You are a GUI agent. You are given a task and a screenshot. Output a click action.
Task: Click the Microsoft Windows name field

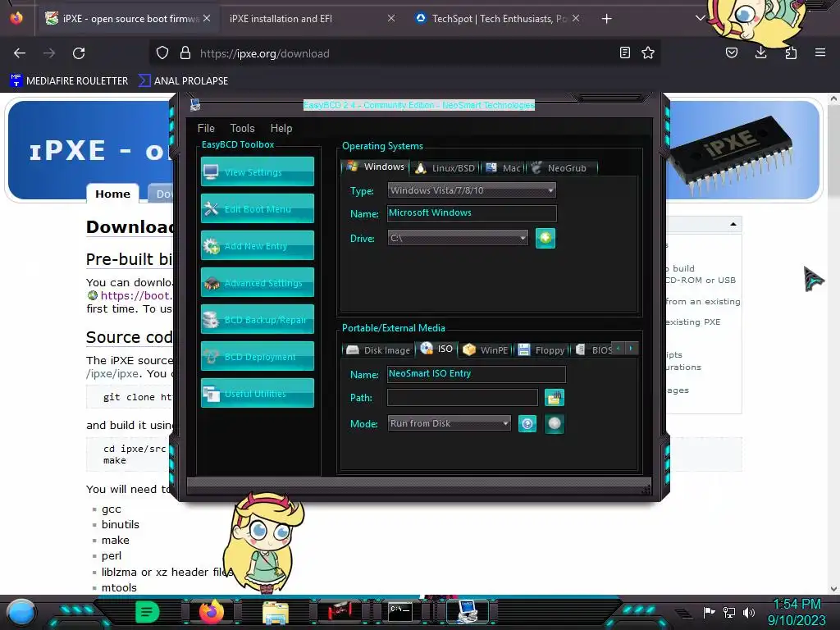[472, 213]
